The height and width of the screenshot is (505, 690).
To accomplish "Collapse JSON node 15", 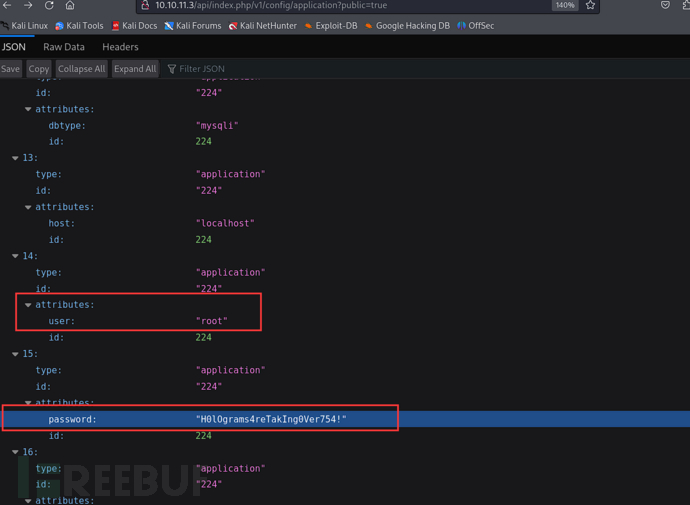I will point(15,354).
